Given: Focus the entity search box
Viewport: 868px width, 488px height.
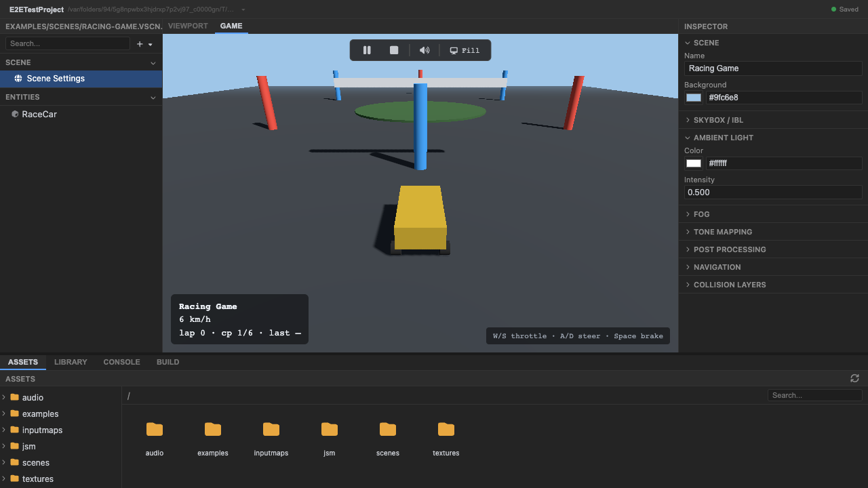Looking at the screenshot, I should 67,43.
